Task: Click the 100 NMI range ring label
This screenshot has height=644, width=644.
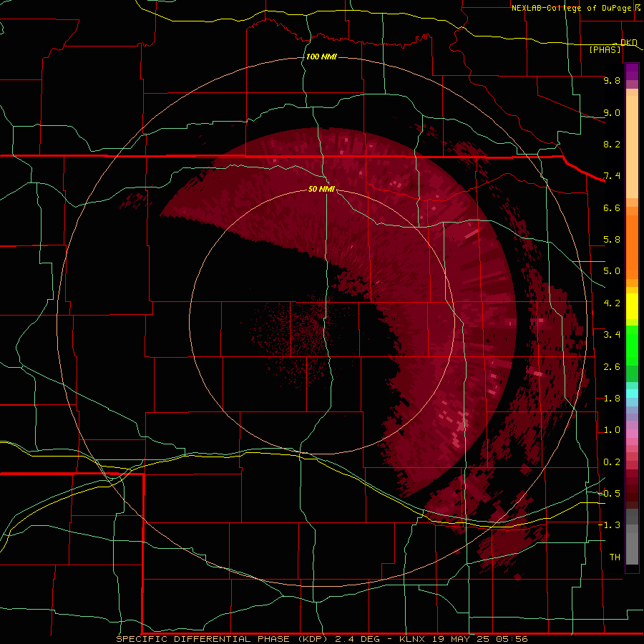Action: coord(321,57)
